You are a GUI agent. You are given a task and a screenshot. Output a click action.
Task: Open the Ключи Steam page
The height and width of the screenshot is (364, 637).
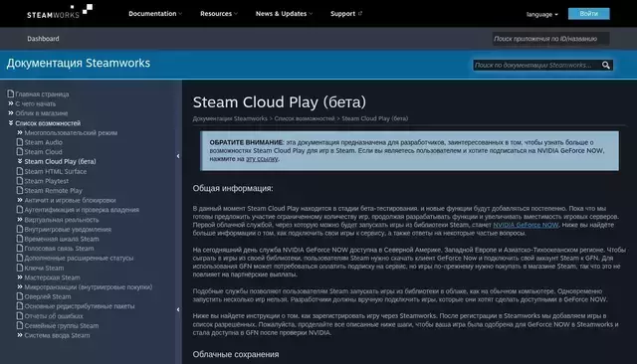point(44,268)
